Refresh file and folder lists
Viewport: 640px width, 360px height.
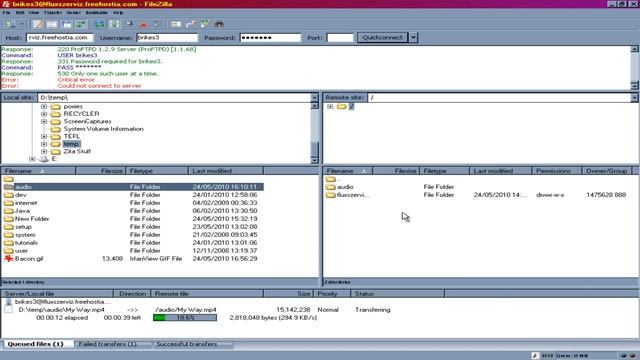(x=99, y=24)
